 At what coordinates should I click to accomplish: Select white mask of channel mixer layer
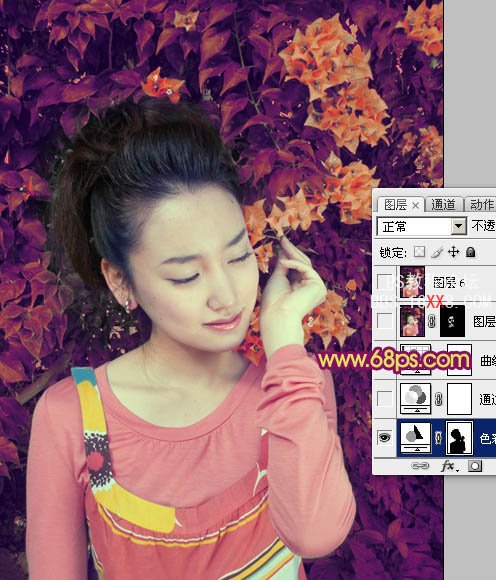pyautogui.click(x=459, y=399)
